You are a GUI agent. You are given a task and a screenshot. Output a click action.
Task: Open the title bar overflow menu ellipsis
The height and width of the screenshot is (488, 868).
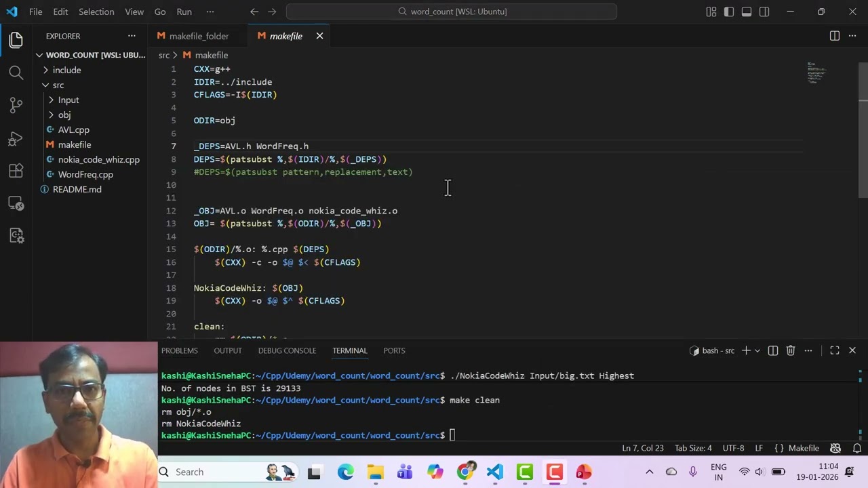[x=210, y=12]
